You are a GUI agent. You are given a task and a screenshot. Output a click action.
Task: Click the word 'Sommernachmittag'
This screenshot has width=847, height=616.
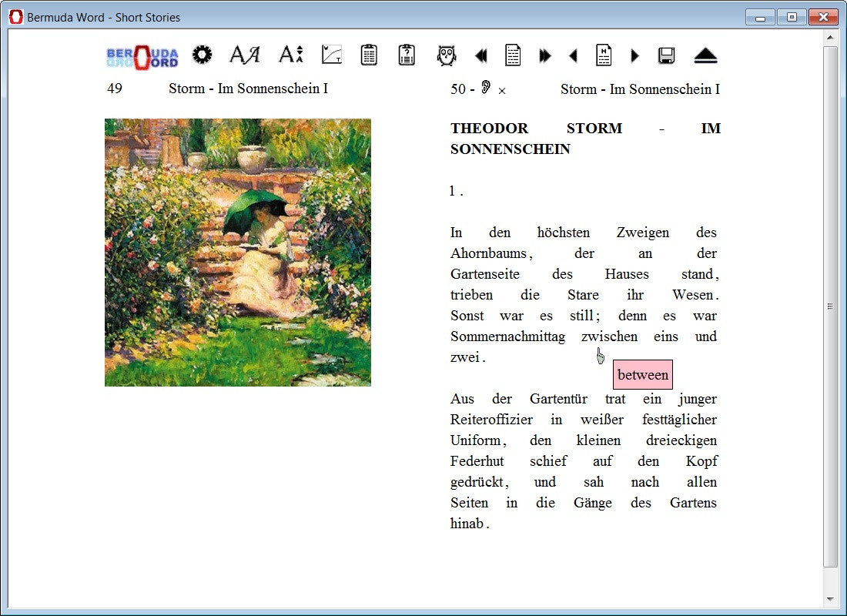tap(507, 336)
